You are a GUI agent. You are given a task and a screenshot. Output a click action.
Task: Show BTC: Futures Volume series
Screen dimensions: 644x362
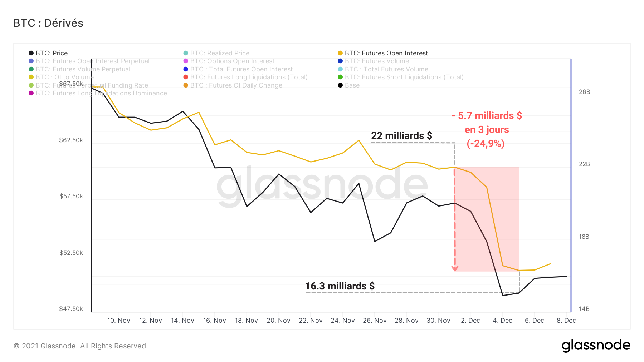coord(377,61)
